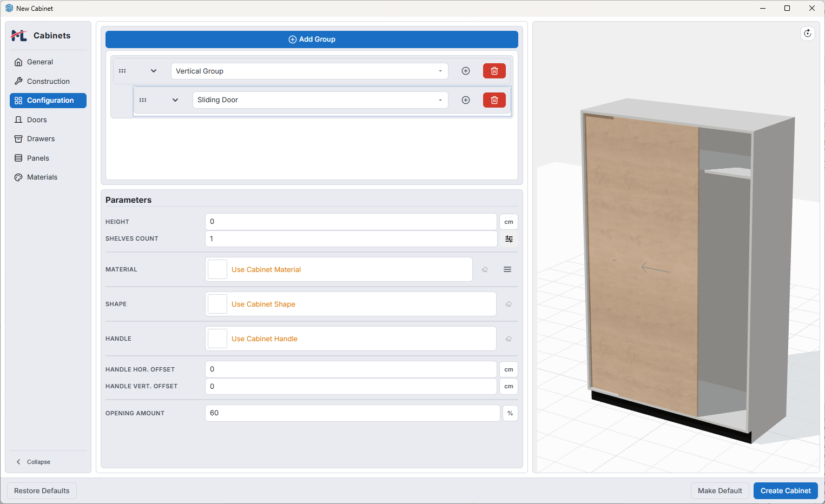825x504 pixels.
Task: Open the General section
Action: tap(48, 62)
